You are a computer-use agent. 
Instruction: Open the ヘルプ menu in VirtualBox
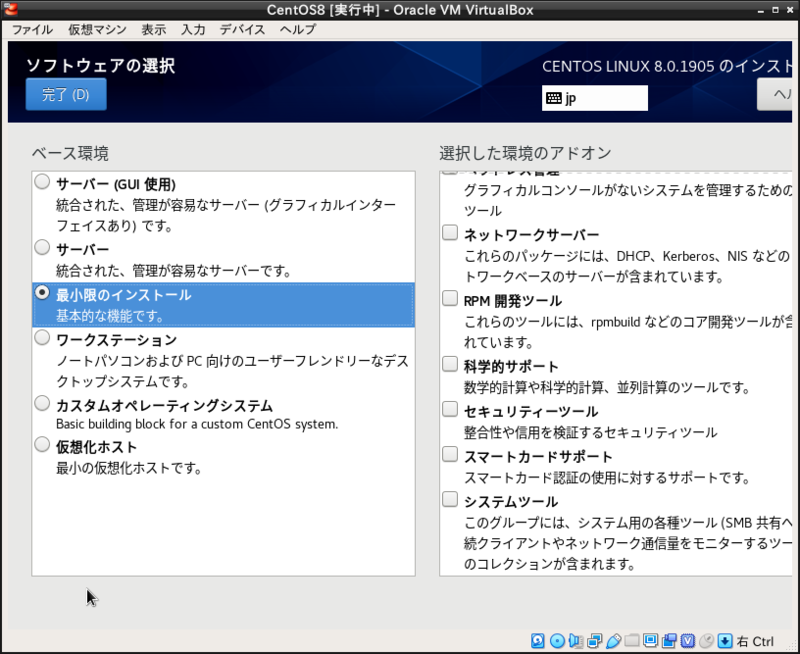tap(298, 30)
